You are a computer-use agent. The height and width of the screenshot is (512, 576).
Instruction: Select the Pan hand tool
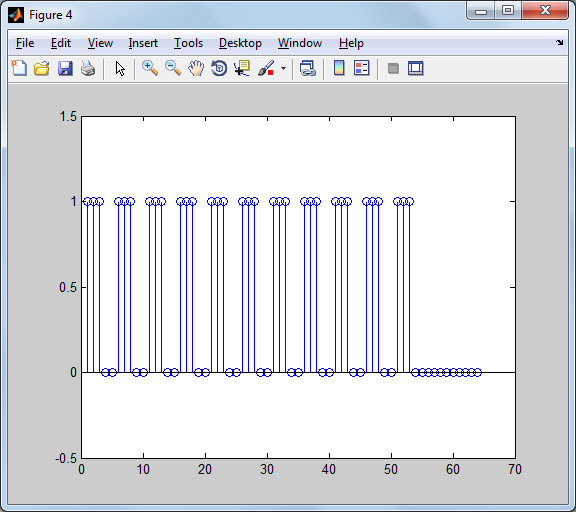pos(196,68)
